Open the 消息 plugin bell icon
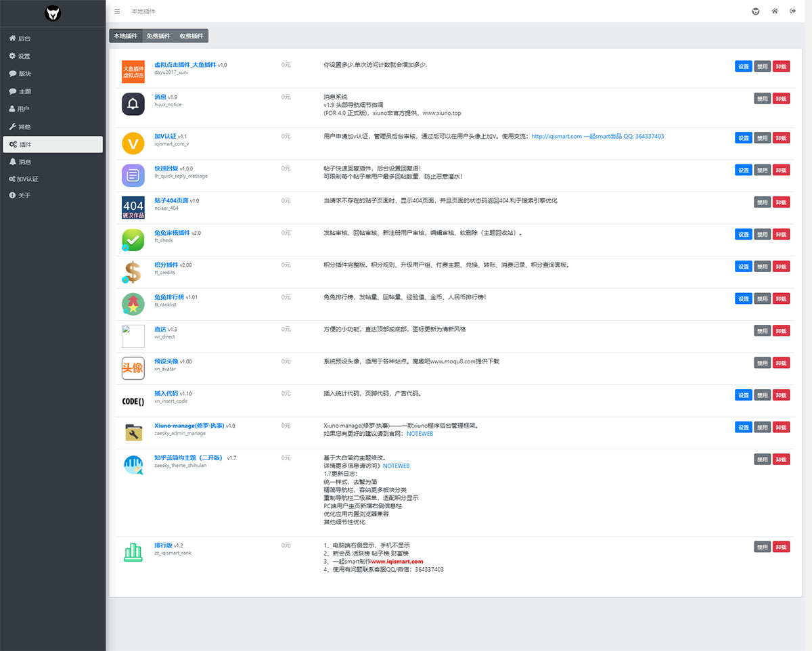 133,104
